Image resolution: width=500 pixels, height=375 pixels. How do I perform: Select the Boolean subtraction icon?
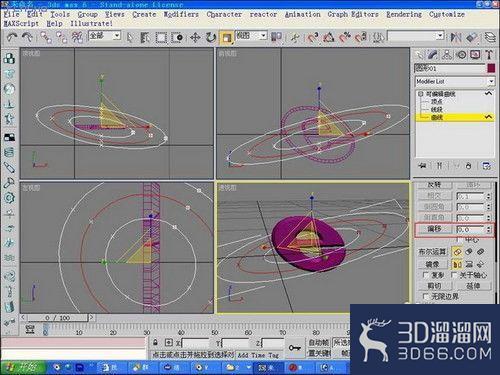coord(469,252)
